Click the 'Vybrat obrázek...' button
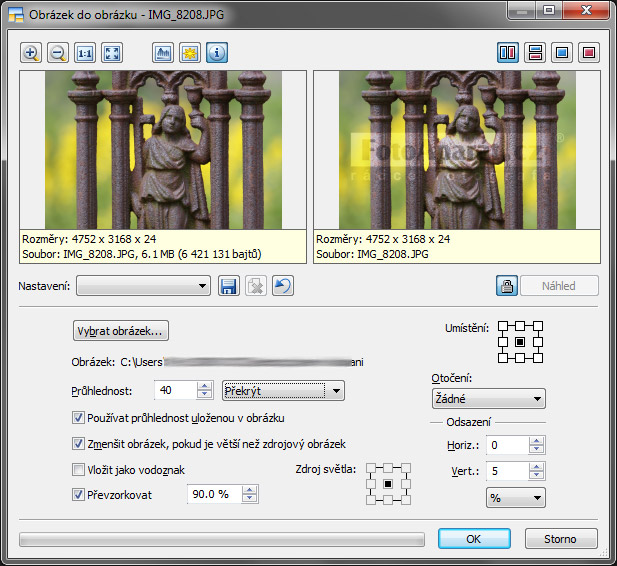617x566 pixels. point(121,330)
